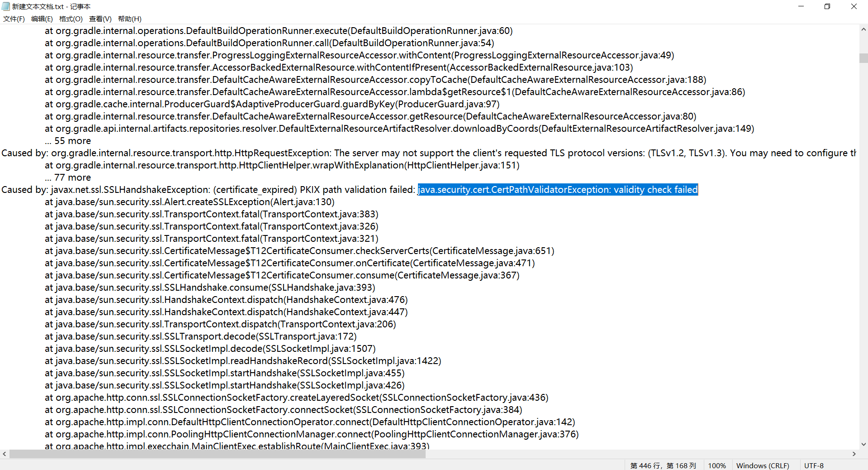Click the '第 446 行, 第 168 列' status entry

coord(663,465)
